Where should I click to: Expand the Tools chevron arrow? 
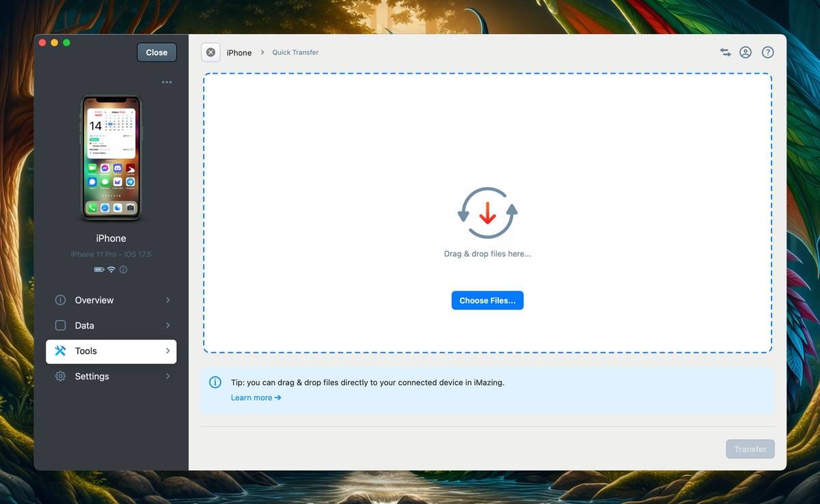point(167,351)
